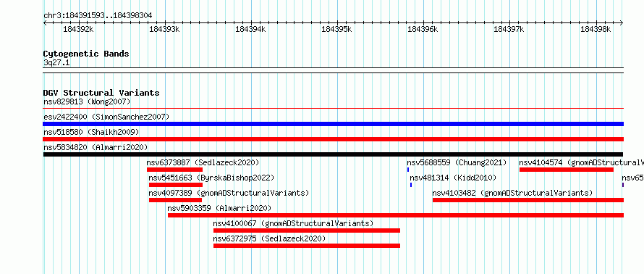The height and width of the screenshot is (274, 644).
Task: Open variant esv2422400 (SimonSanchez2007) label
Action: 106,117
